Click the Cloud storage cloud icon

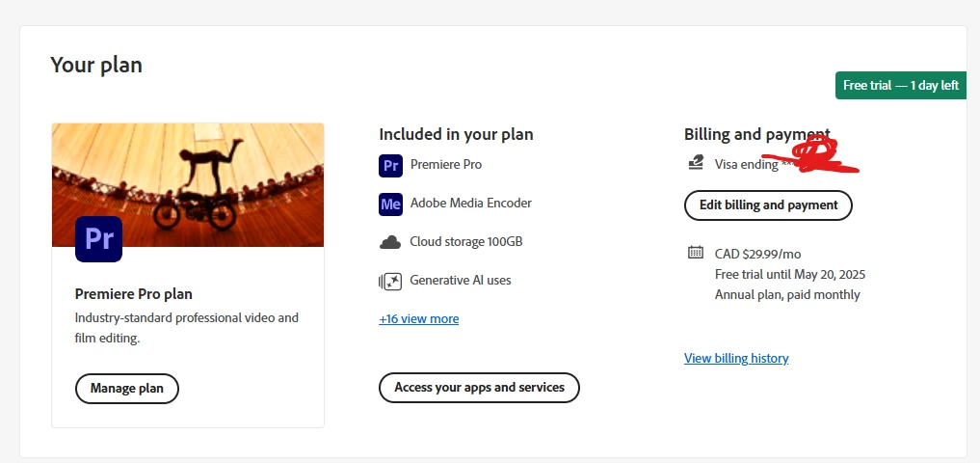click(x=390, y=242)
